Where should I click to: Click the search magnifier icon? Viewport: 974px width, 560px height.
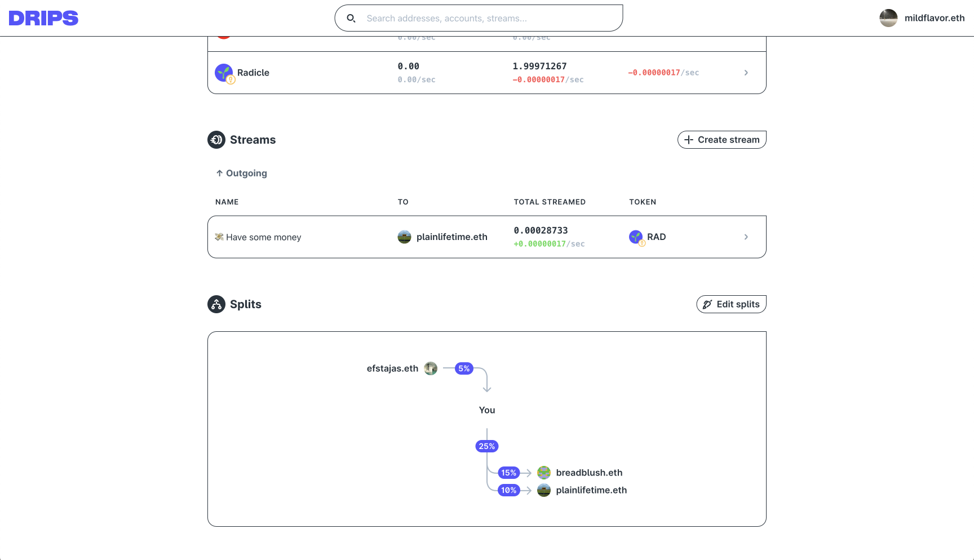351,18
